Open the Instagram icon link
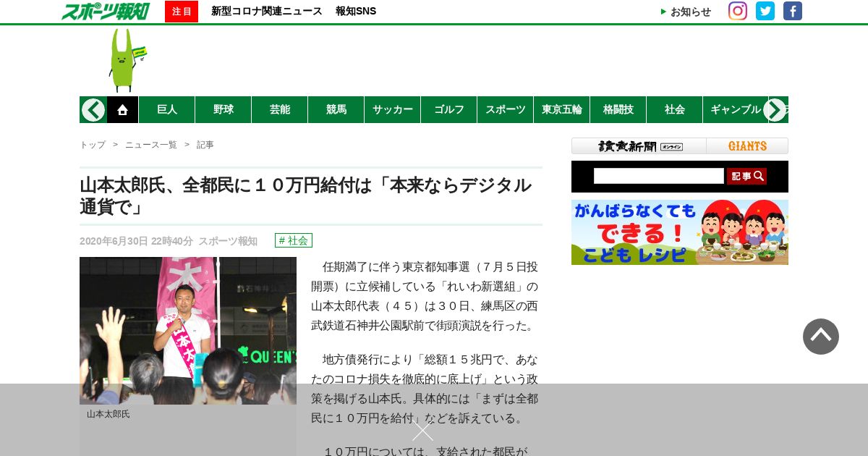Screen dimensions: 868x456 [738, 11]
